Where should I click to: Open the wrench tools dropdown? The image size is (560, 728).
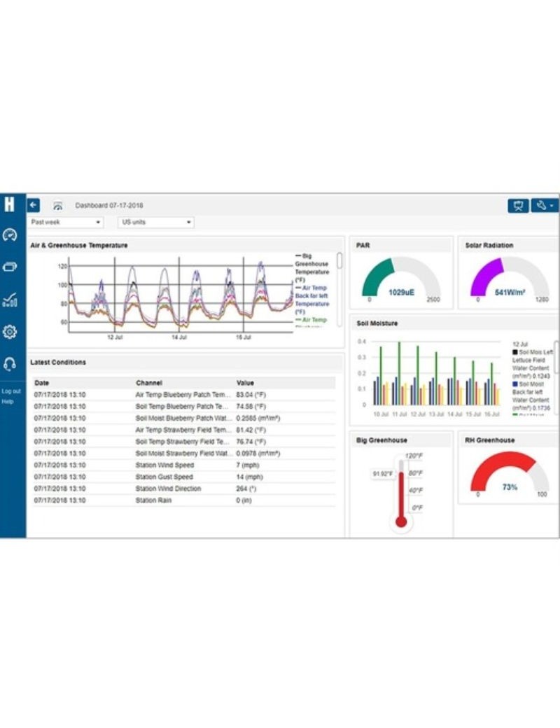point(543,206)
